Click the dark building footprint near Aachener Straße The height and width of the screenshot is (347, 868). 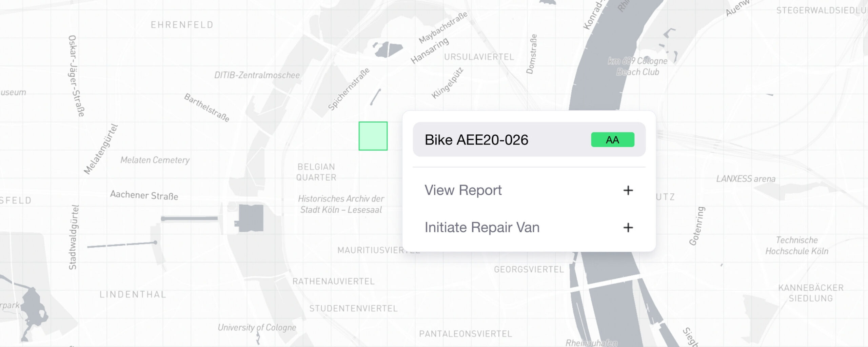click(251, 218)
